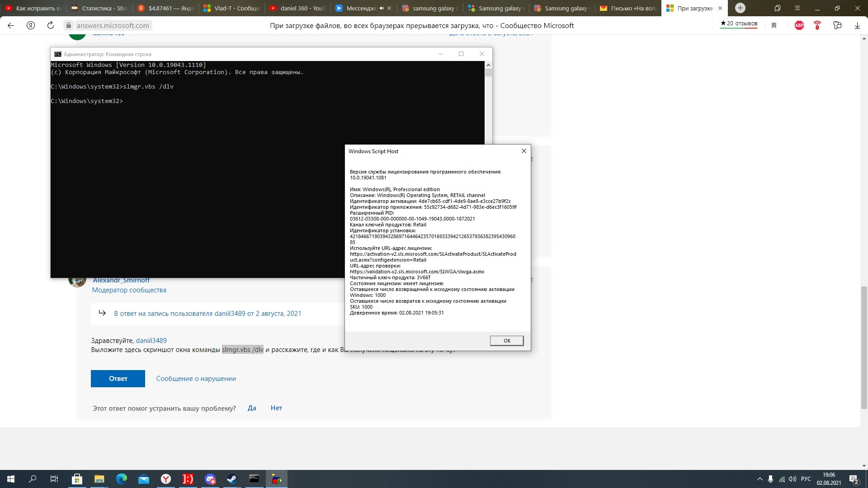Open File Explorer from taskbar
868x488 pixels.
click(99, 479)
